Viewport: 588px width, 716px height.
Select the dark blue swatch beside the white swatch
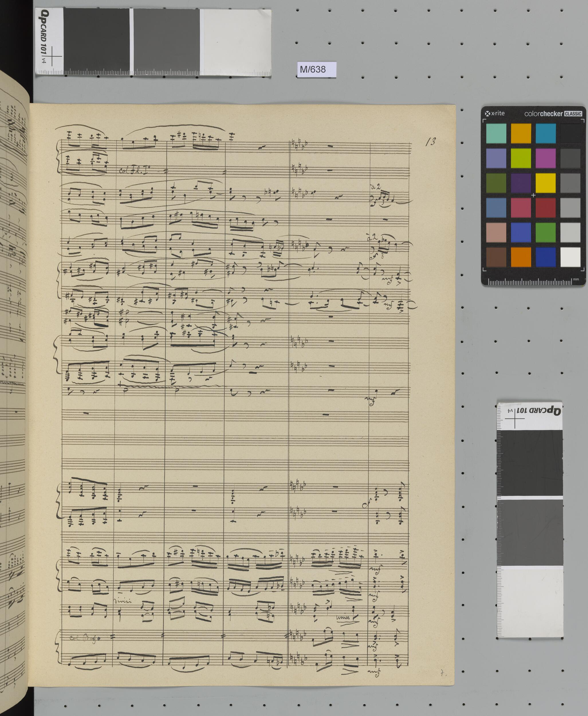tap(546, 257)
